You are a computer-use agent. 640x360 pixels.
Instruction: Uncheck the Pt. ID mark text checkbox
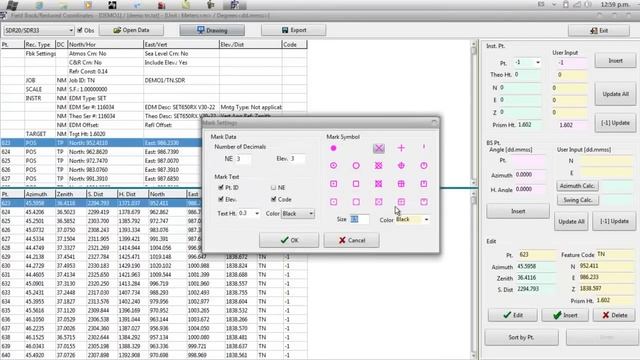click(x=221, y=187)
